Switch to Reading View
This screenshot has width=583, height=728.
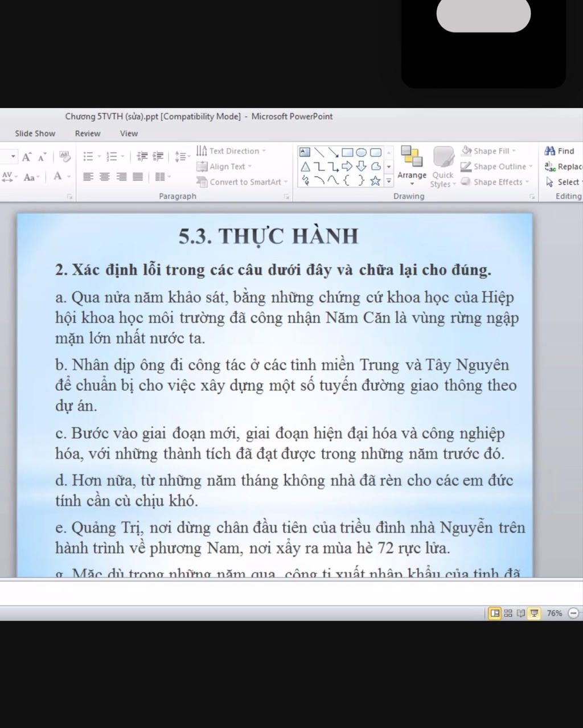tap(521, 613)
